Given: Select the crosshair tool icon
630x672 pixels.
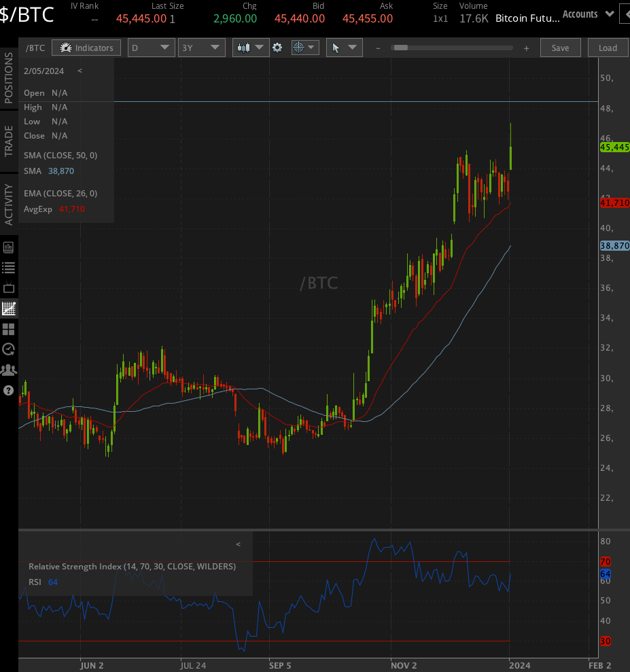Looking at the screenshot, I should (x=300, y=48).
